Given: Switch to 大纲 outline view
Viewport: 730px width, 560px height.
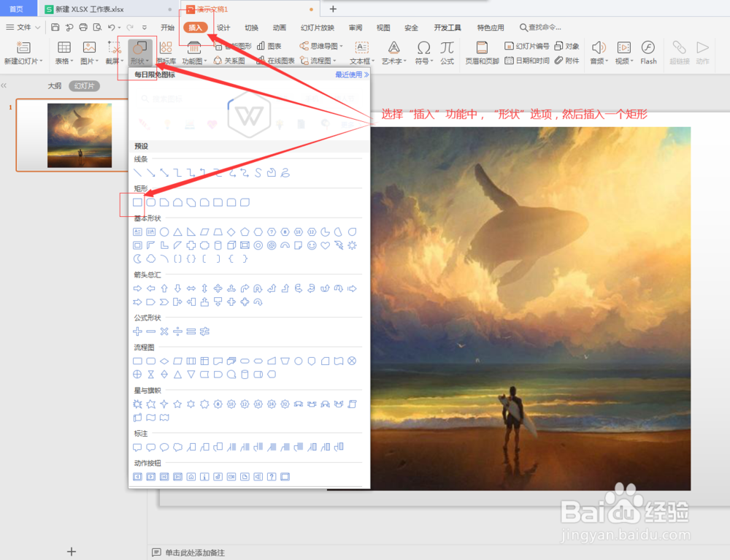Looking at the screenshot, I should pyautogui.click(x=55, y=85).
